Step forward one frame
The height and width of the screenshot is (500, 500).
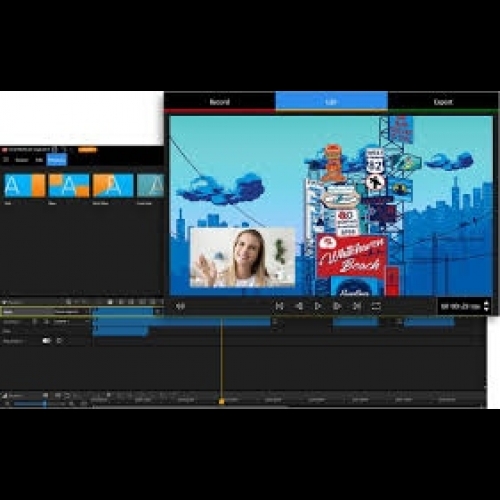tap(337, 306)
